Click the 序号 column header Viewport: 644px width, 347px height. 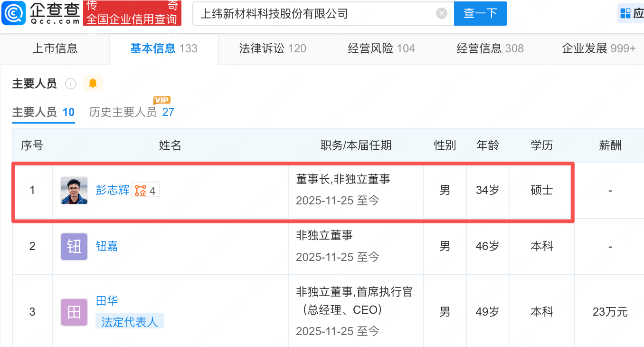coord(32,145)
